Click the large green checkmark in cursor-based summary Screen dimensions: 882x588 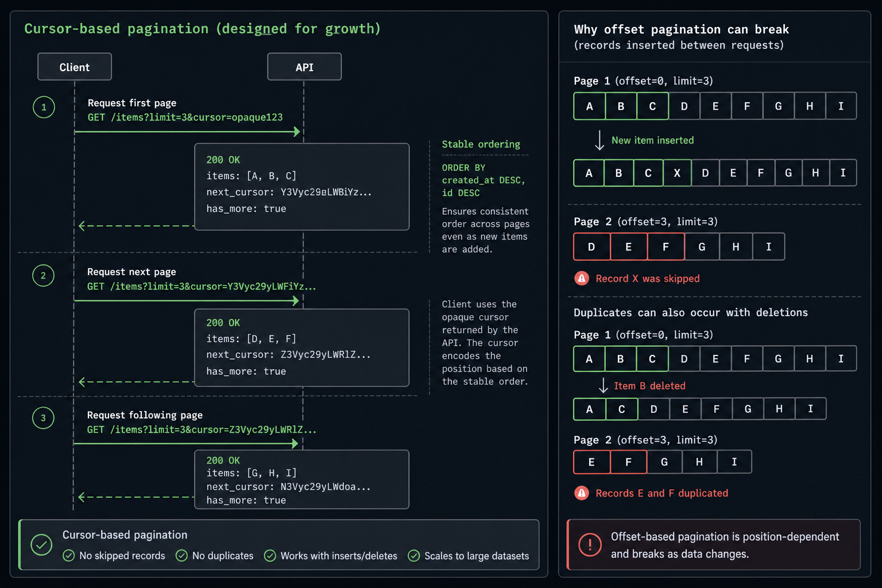click(x=41, y=545)
